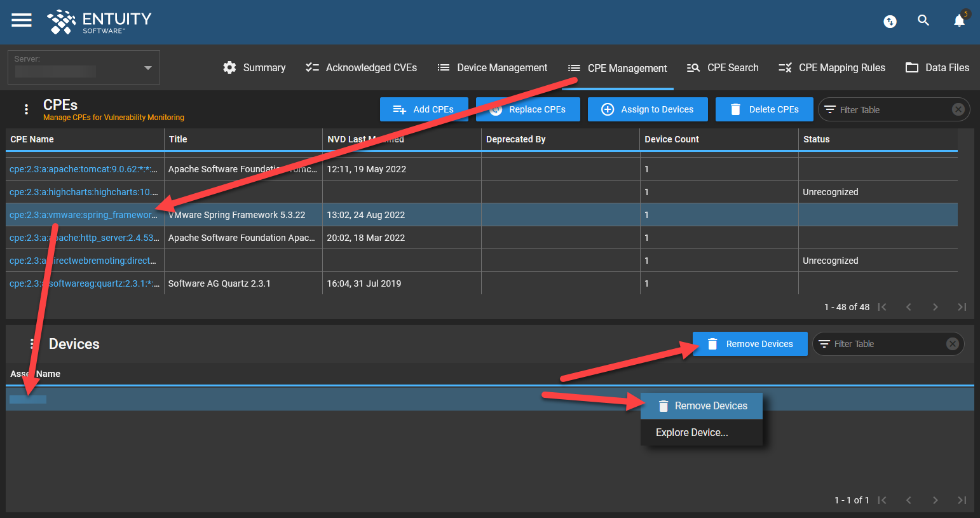980x518 pixels.
Task: Clear the Devices table filter
Action: [x=953, y=344]
